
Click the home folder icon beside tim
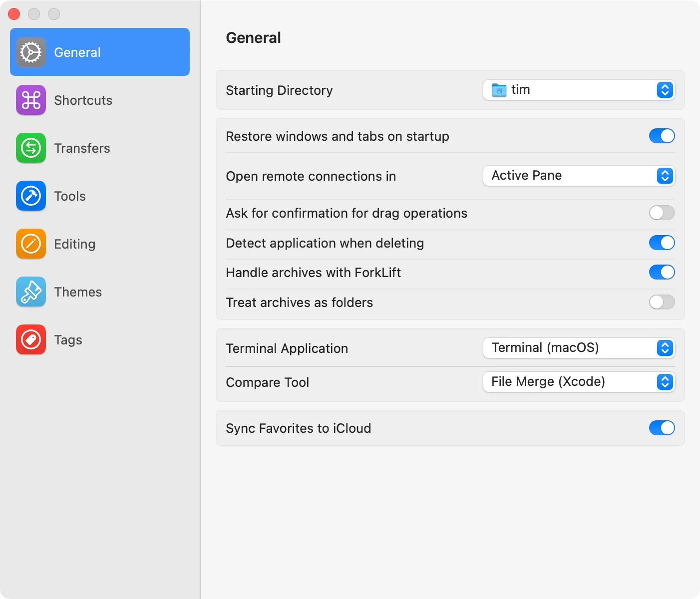point(499,90)
